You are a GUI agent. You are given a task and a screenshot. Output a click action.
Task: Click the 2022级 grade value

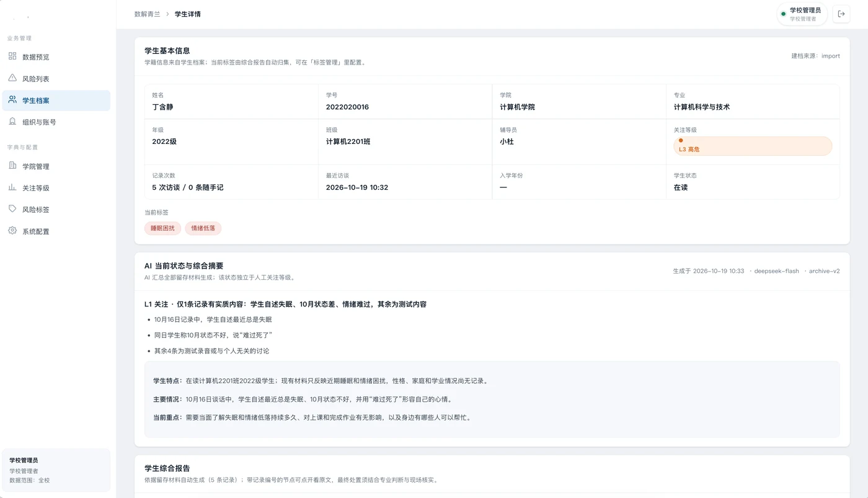tap(164, 141)
